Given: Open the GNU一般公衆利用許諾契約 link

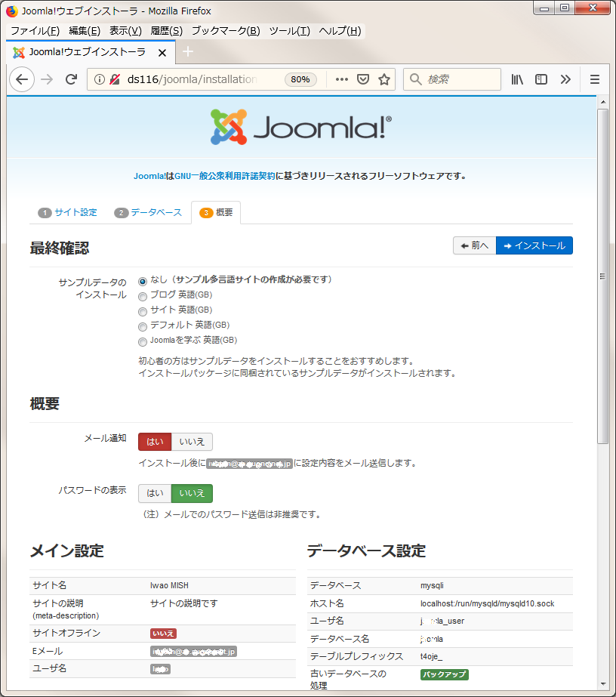Looking at the screenshot, I should 224,176.
